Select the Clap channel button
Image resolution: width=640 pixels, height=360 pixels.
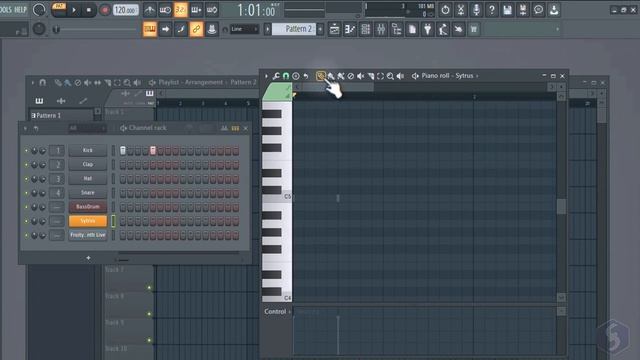coord(88,164)
